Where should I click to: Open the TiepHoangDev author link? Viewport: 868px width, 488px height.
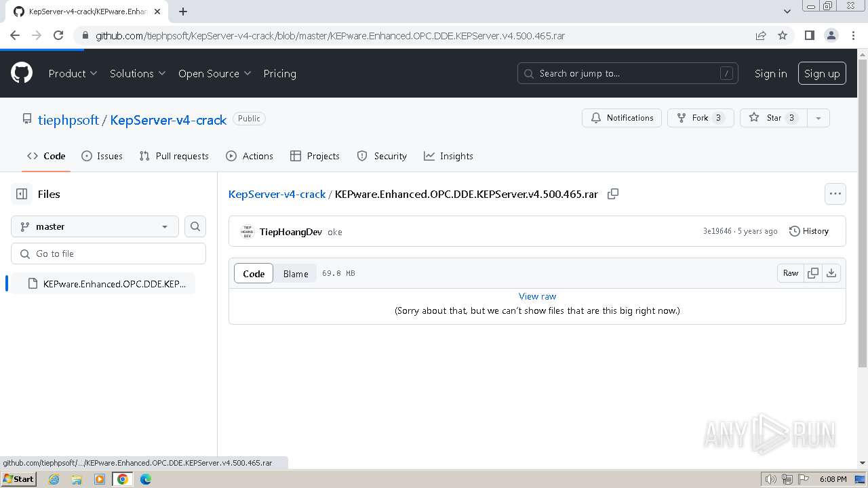coord(291,232)
